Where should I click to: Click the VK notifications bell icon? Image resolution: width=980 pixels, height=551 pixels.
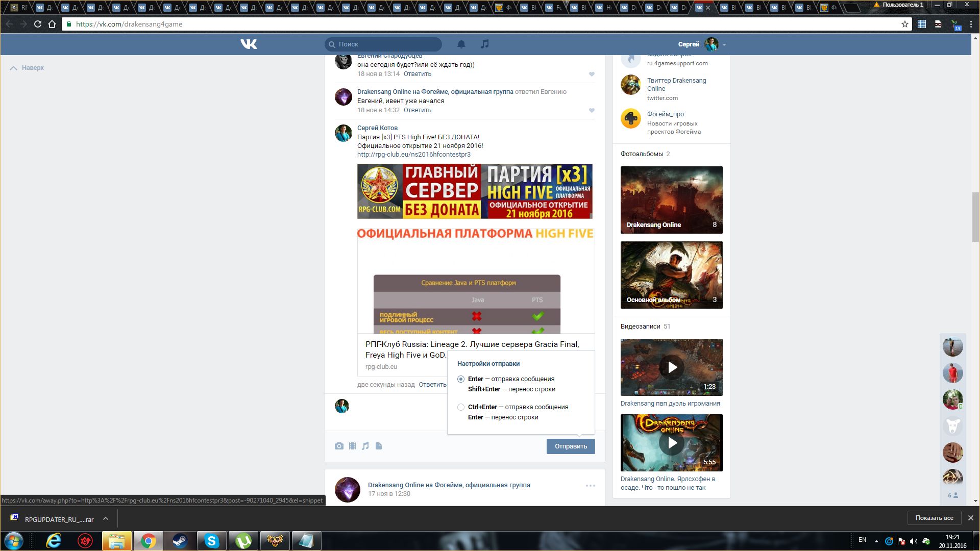pos(461,44)
